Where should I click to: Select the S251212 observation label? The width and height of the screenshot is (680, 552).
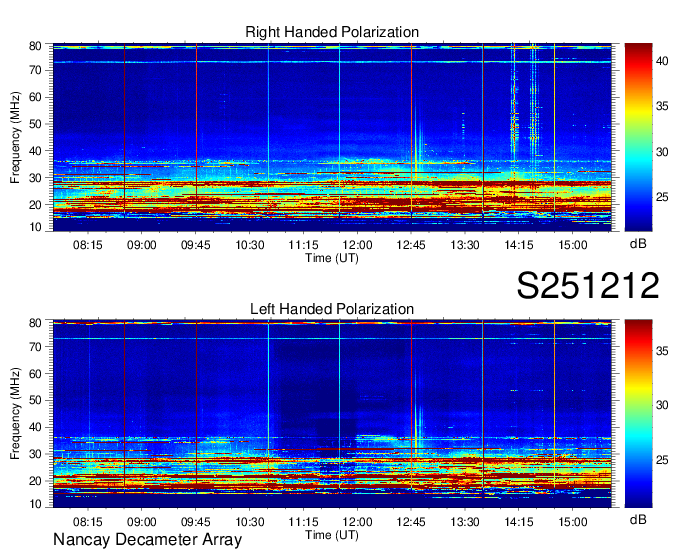point(587,286)
